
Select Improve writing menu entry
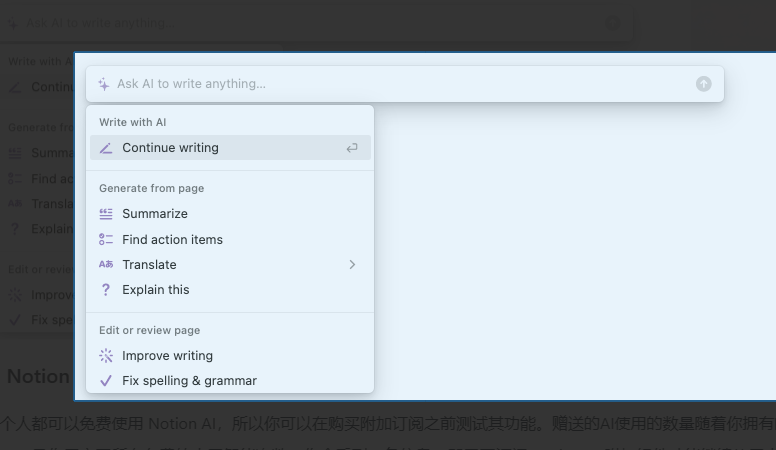[167, 356]
